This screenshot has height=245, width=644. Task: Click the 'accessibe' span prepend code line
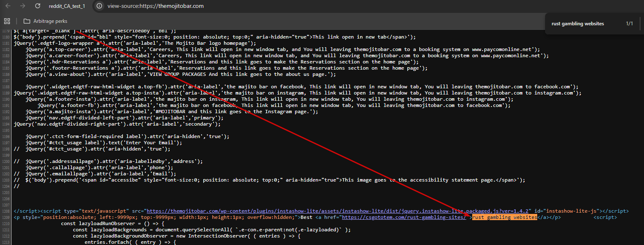269,180
